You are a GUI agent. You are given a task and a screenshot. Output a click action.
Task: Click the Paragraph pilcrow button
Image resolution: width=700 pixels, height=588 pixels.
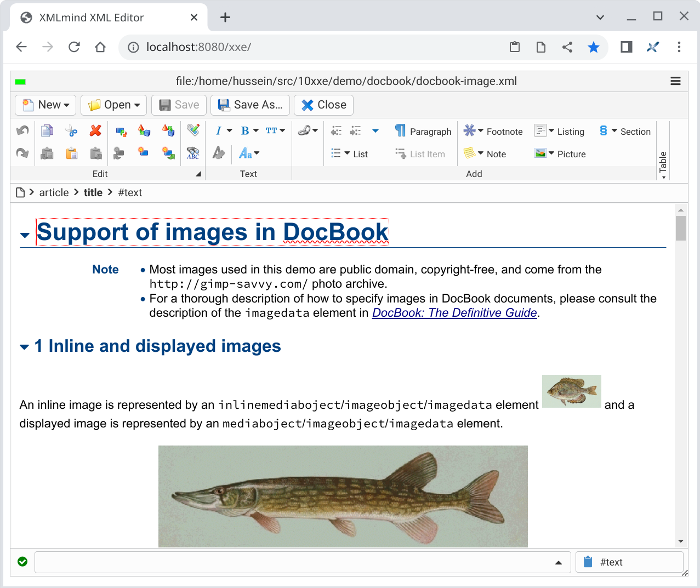(x=423, y=131)
